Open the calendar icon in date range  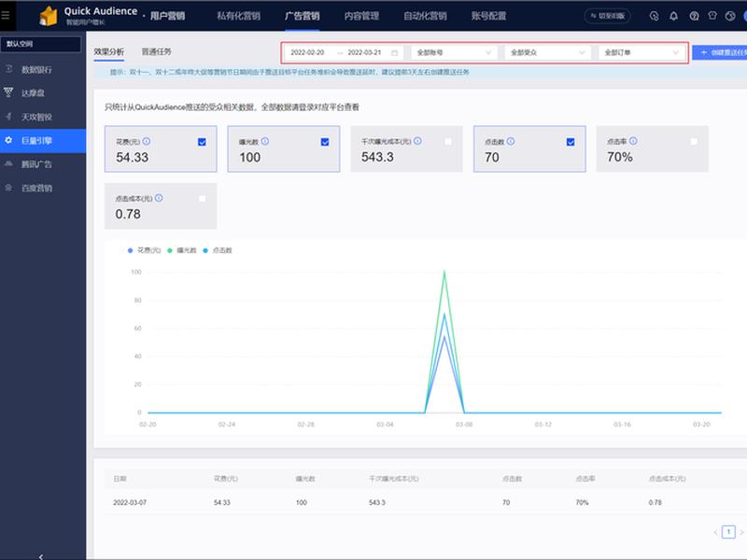pyautogui.click(x=394, y=53)
